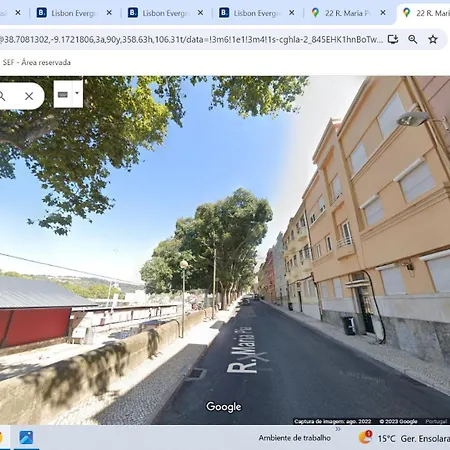
Task: Click the Portugal link in footer
Action: pos(436,421)
